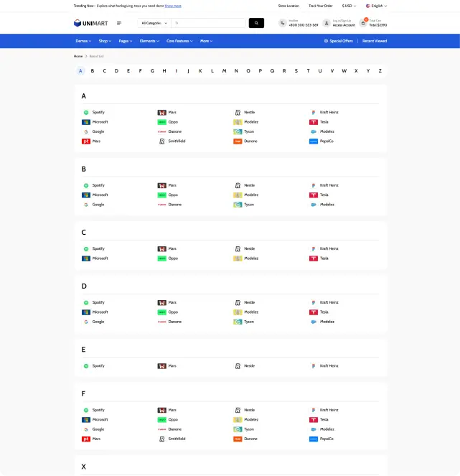The width and height of the screenshot is (460, 476).
Task: Click the Special Offers icon
Action: click(x=326, y=41)
